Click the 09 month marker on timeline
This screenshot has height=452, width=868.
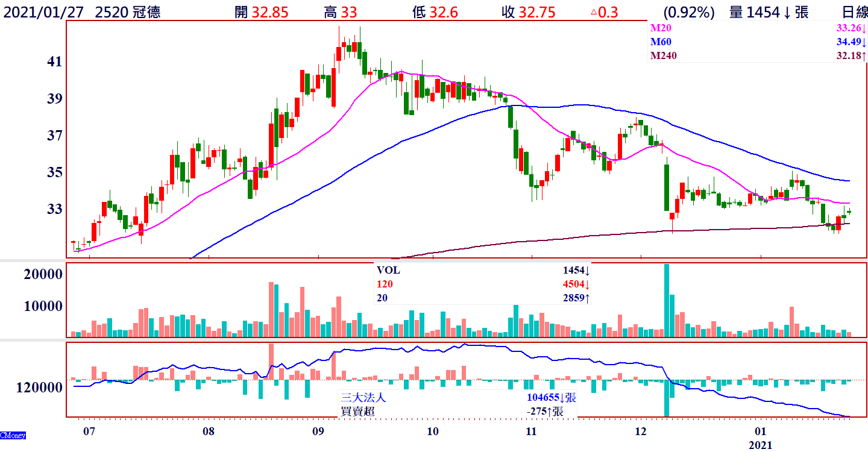[318, 432]
